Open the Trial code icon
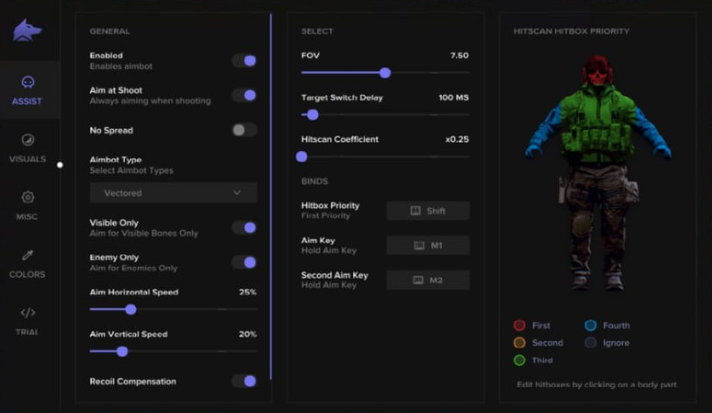This screenshot has height=413, width=712. (x=27, y=313)
